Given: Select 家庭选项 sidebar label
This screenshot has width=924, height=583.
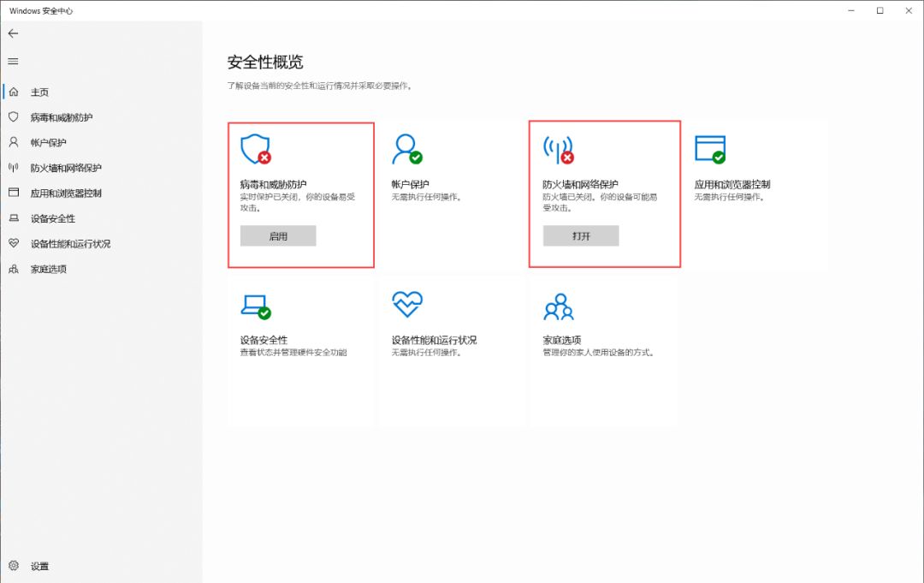Looking at the screenshot, I should click(48, 269).
